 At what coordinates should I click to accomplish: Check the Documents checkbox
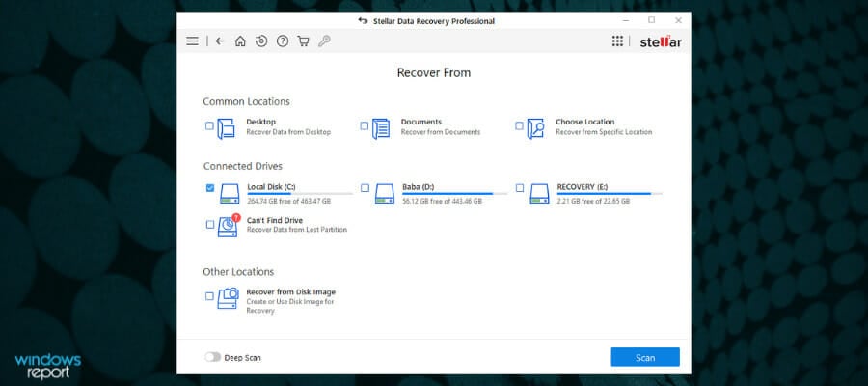[364, 125]
